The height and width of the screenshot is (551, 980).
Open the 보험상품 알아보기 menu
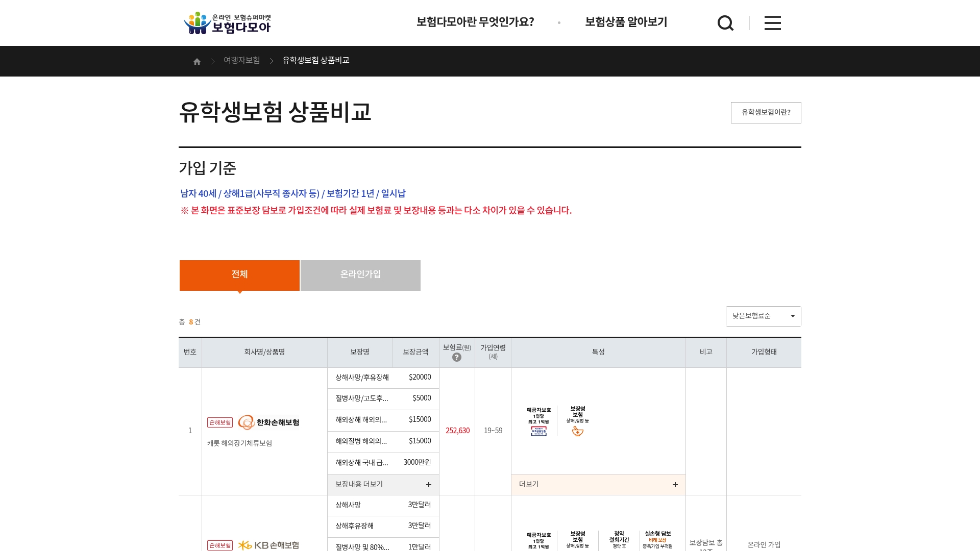pyautogui.click(x=626, y=22)
